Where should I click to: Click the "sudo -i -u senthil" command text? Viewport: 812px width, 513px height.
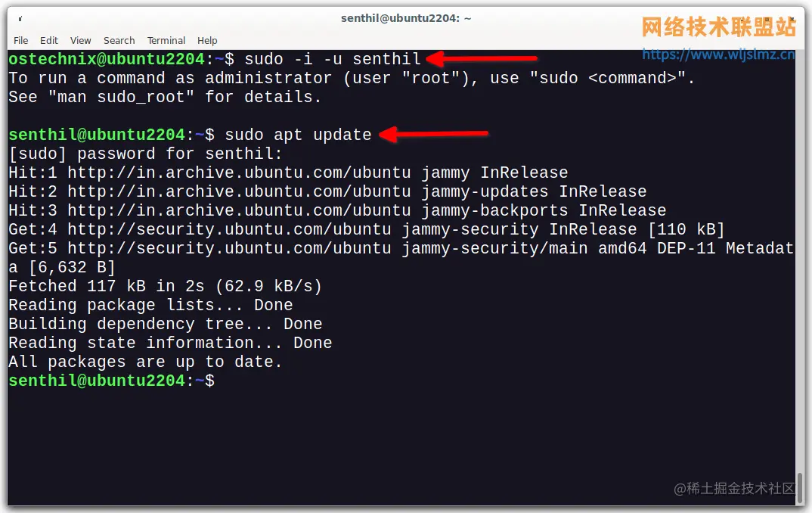click(333, 59)
